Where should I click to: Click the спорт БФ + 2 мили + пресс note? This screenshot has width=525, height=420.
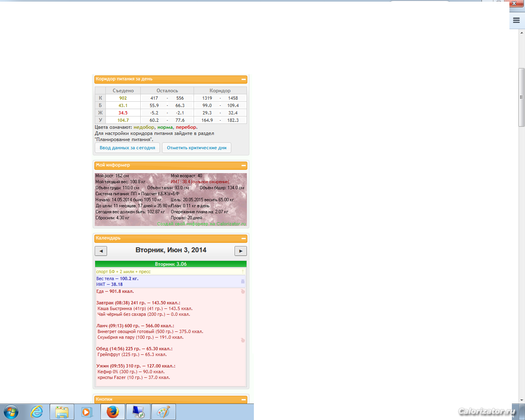tap(123, 272)
